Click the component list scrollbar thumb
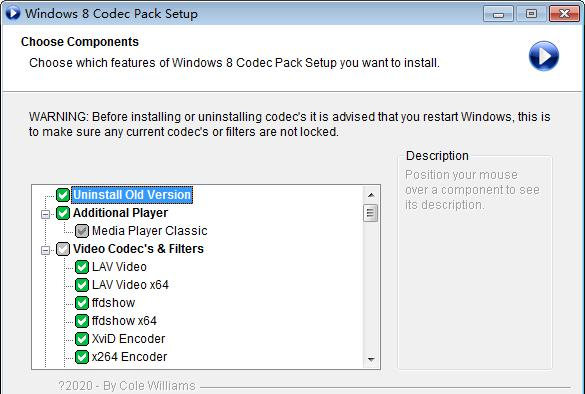 pyautogui.click(x=370, y=213)
